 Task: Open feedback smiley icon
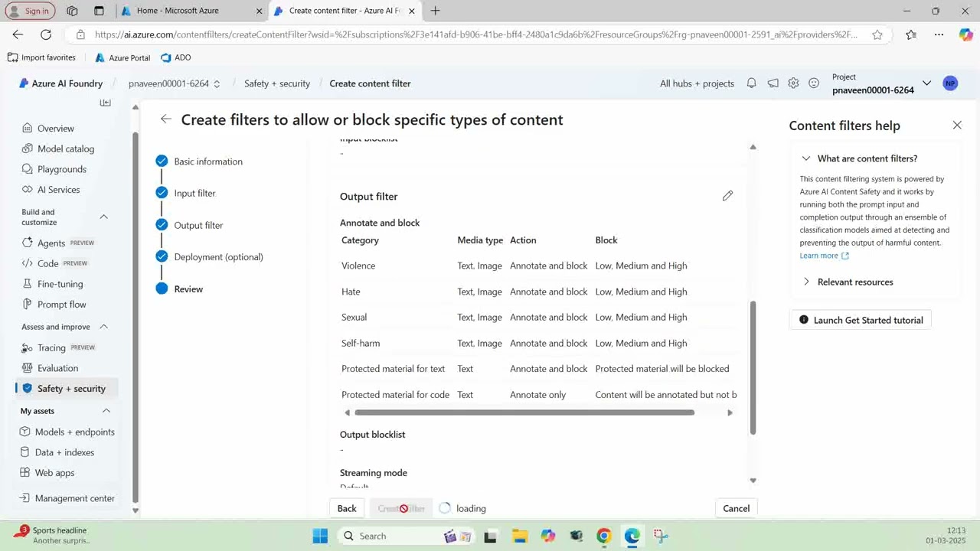[x=814, y=83]
